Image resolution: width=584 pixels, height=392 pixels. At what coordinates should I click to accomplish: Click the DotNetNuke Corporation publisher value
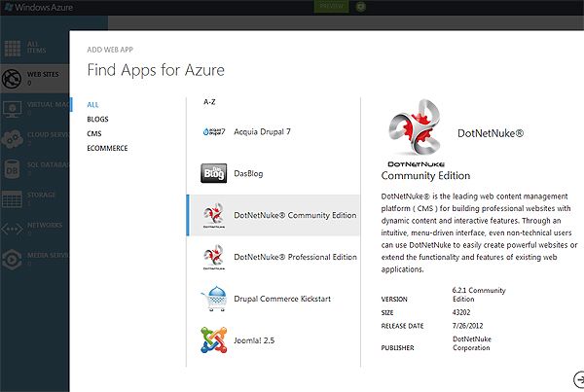pos(472,343)
